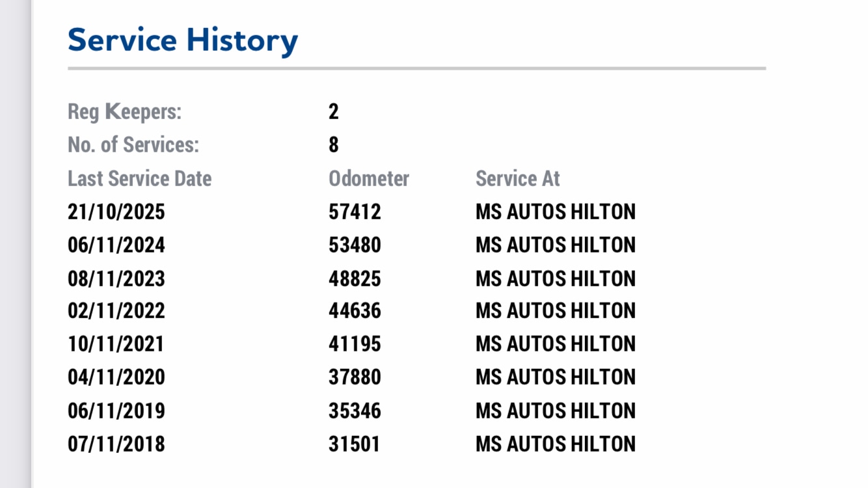Select the 21/10/2025 service date
868x488 pixels.
point(116,211)
